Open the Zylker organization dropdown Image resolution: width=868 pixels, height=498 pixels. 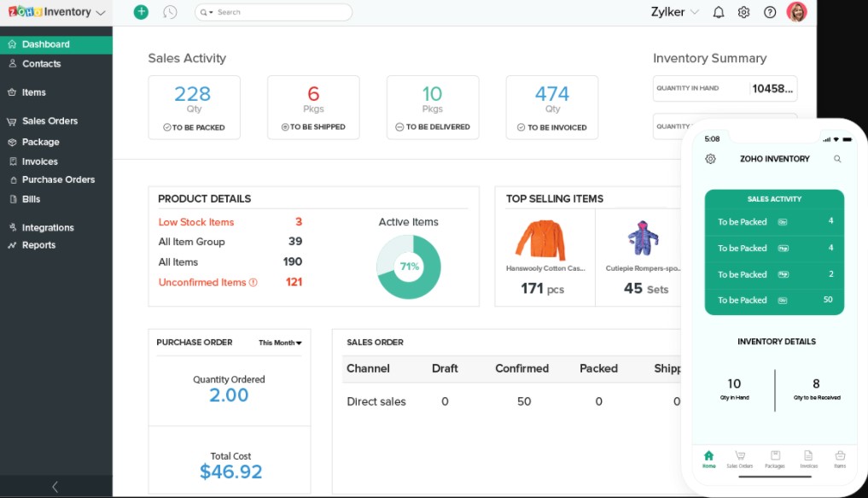click(675, 12)
